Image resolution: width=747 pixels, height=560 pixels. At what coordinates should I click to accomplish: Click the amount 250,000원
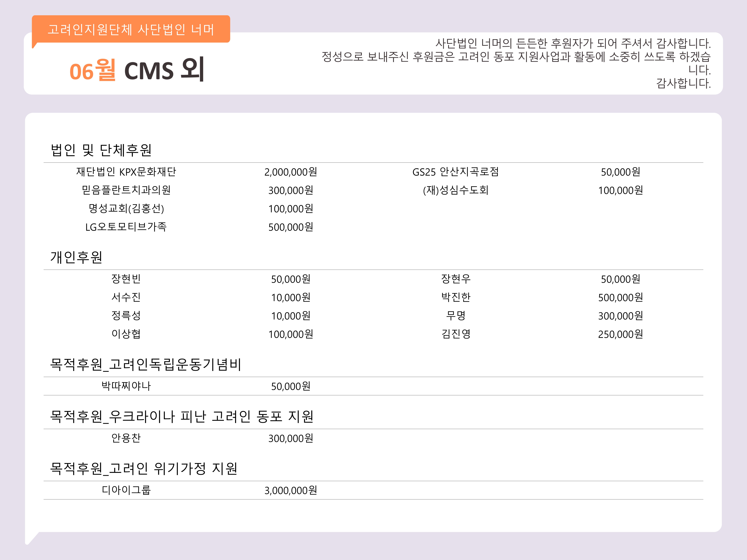click(620, 334)
